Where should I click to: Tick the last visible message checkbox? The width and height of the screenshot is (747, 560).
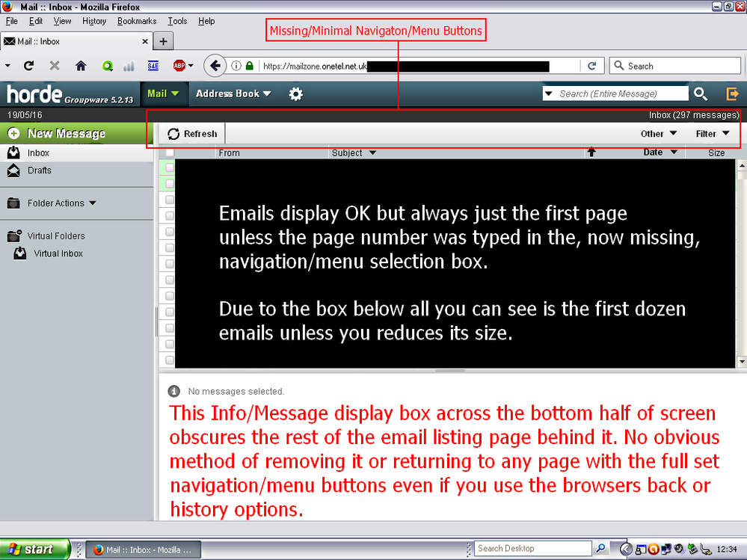(x=170, y=360)
